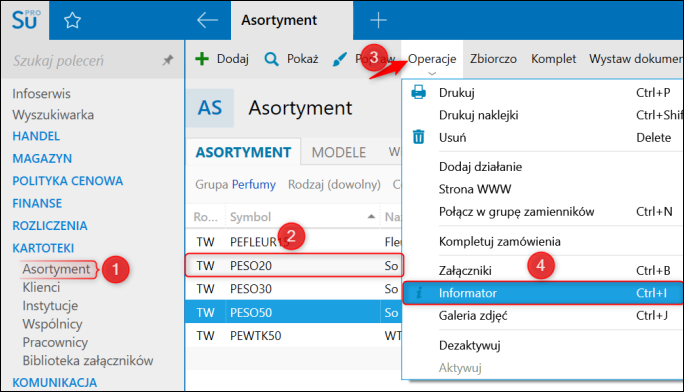Viewport: 684px width, 392px height.
Task: Open a new tab with plus icon
Action: coord(378,20)
